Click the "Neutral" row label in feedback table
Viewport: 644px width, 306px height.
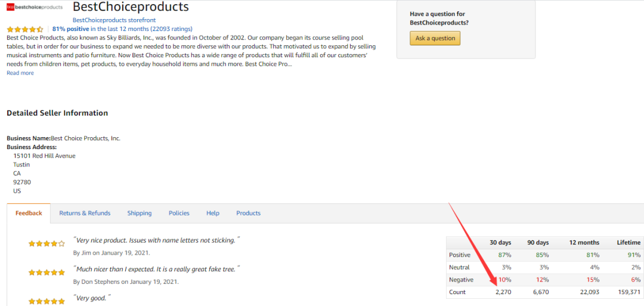point(460,267)
